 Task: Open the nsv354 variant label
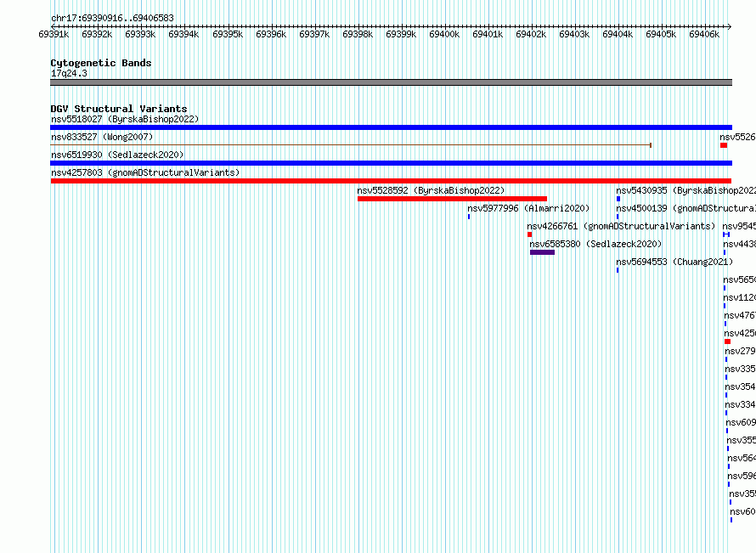click(740, 387)
